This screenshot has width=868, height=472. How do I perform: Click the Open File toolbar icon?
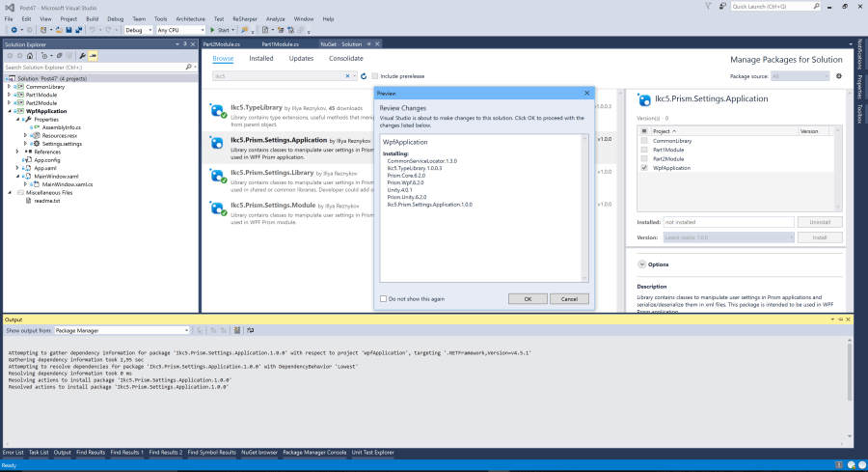pos(59,30)
